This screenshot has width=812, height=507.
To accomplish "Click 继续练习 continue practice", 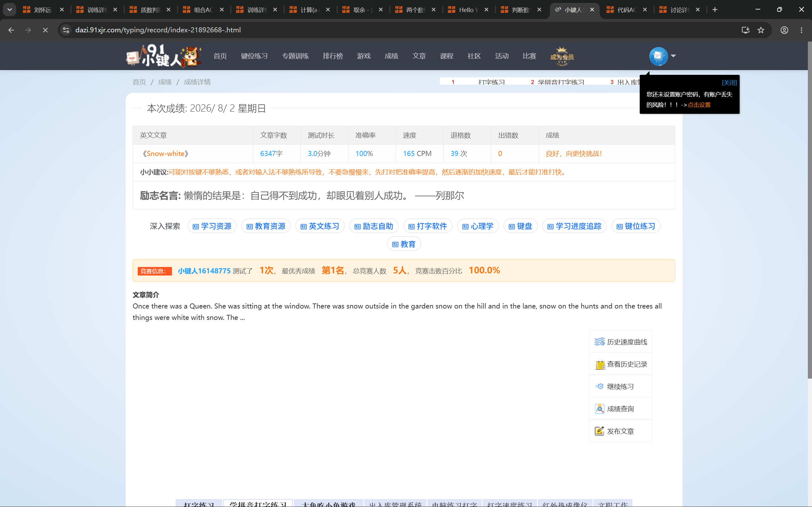I will tap(620, 386).
